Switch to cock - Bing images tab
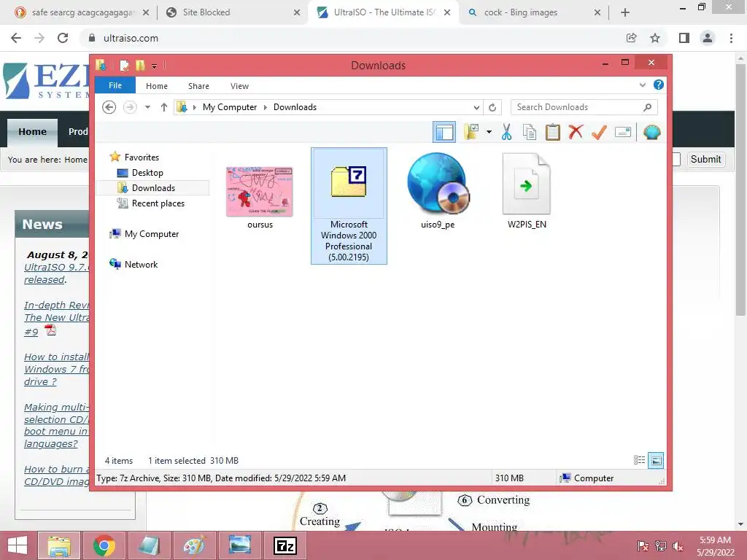This screenshot has width=747, height=560. click(533, 12)
